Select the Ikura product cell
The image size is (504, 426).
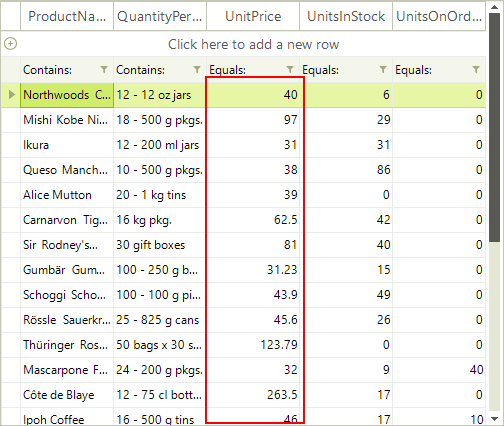pos(67,145)
